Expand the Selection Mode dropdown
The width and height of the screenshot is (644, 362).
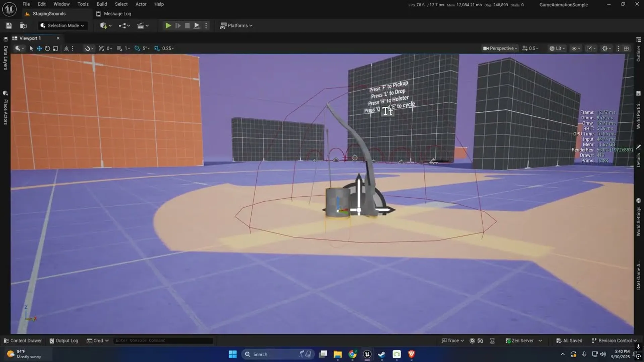62,25
